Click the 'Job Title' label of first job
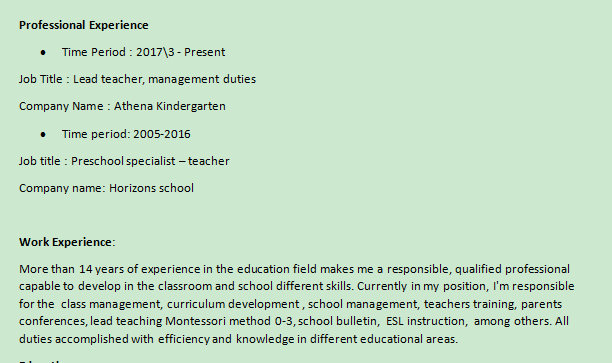 (x=41, y=79)
